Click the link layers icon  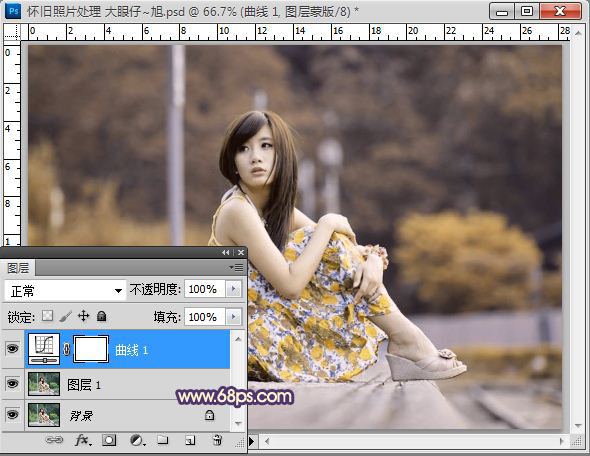(x=54, y=440)
